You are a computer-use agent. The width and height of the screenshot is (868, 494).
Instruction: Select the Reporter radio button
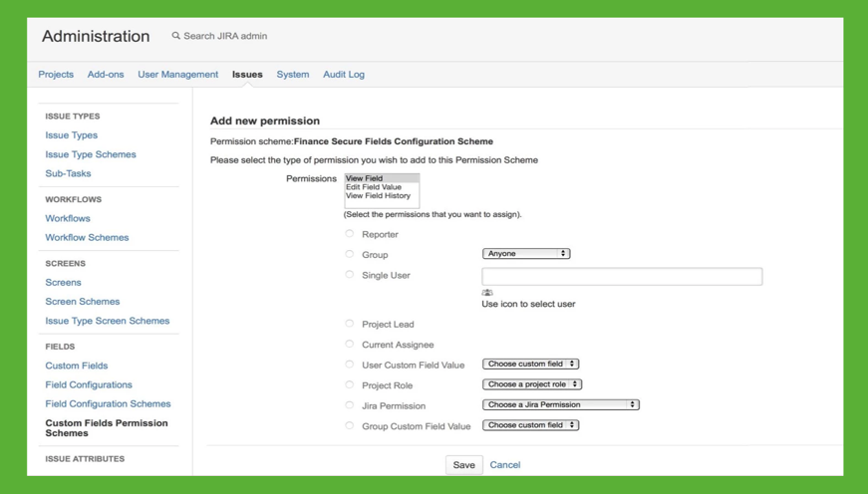350,234
